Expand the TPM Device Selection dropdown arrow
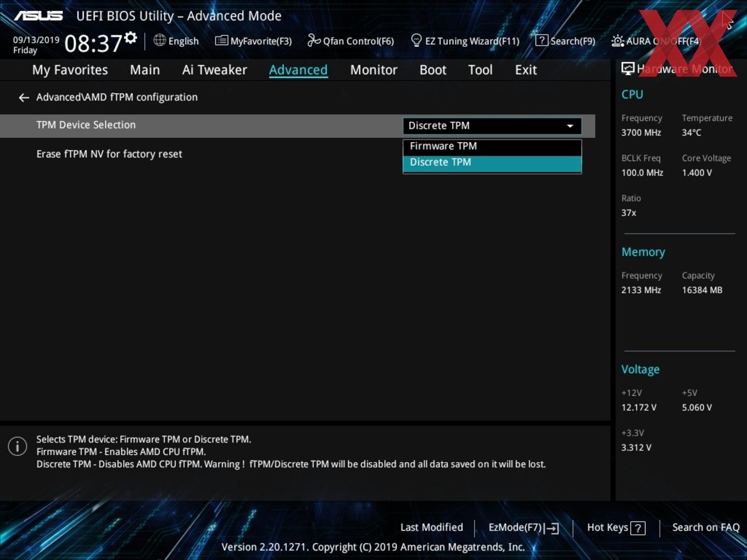This screenshot has width=747, height=560. [570, 126]
